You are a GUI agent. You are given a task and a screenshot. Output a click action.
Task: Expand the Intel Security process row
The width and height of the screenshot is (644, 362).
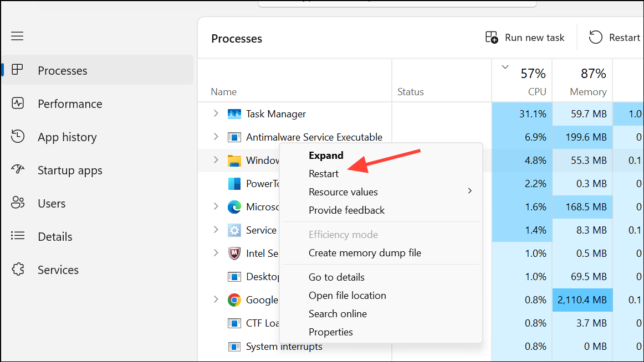coord(216,253)
